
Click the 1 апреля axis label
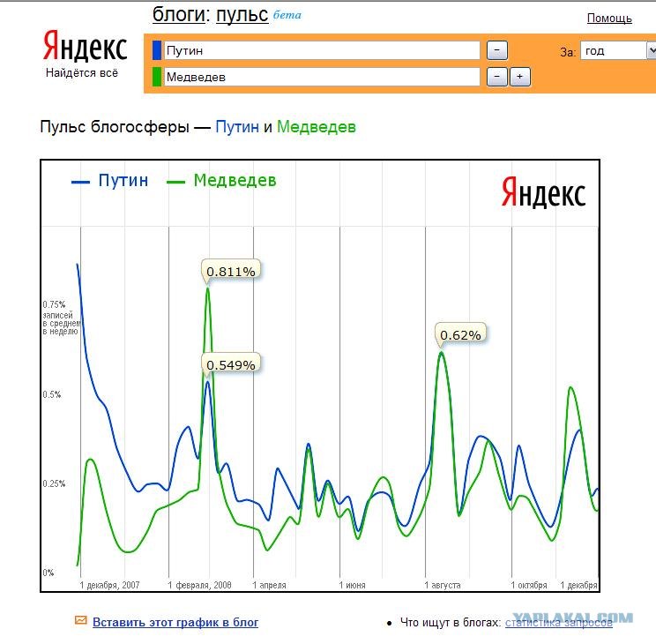[270, 585]
